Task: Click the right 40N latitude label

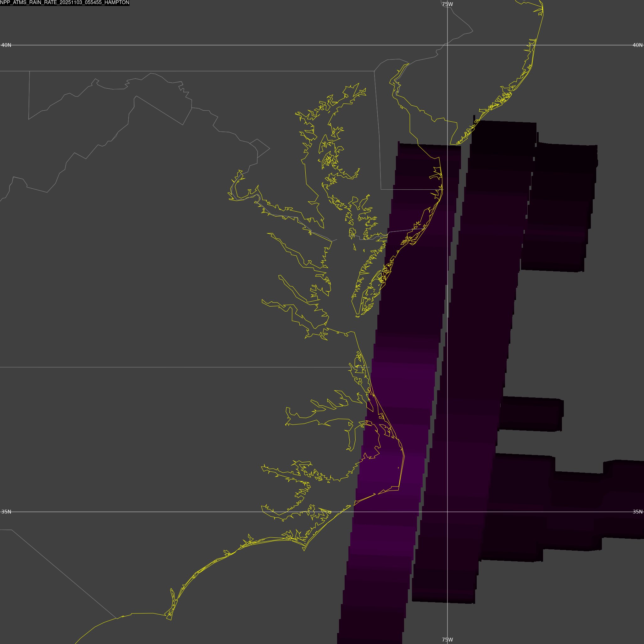Action: (637, 45)
